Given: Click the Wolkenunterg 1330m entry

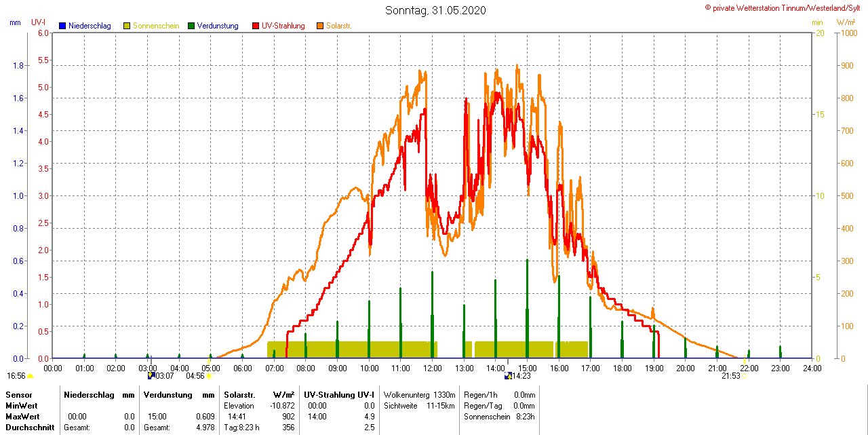Looking at the screenshot, I should pyautogui.click(x=420, y=394).
